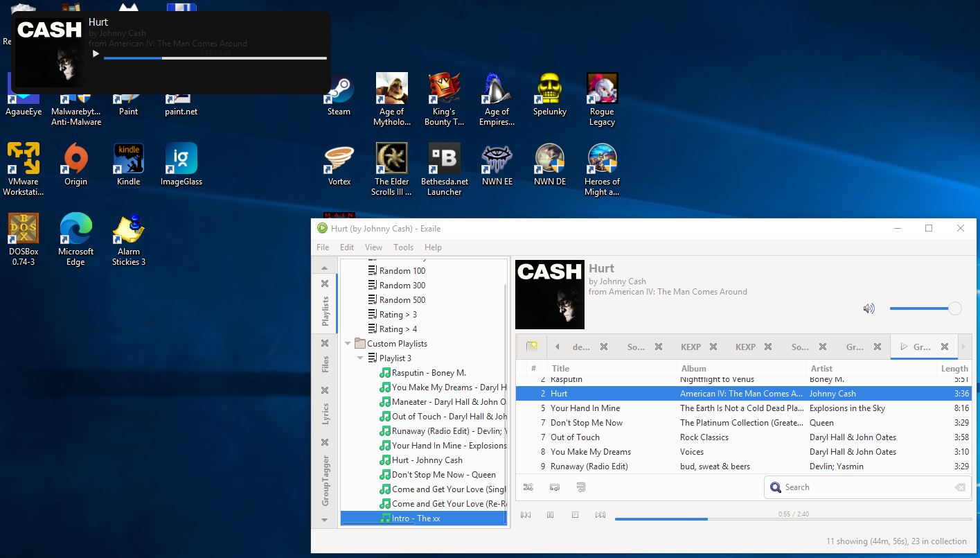The width and height of the screenshot is (980, 558).
Task: Click the clear search field icon
Action: (x=960, y=487)
